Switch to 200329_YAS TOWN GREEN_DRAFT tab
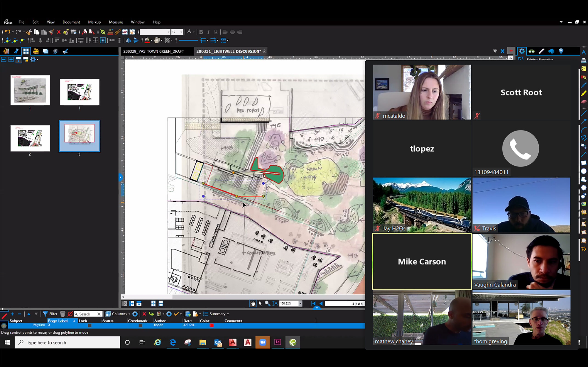The image size is (588, 367). click(154, 51)
